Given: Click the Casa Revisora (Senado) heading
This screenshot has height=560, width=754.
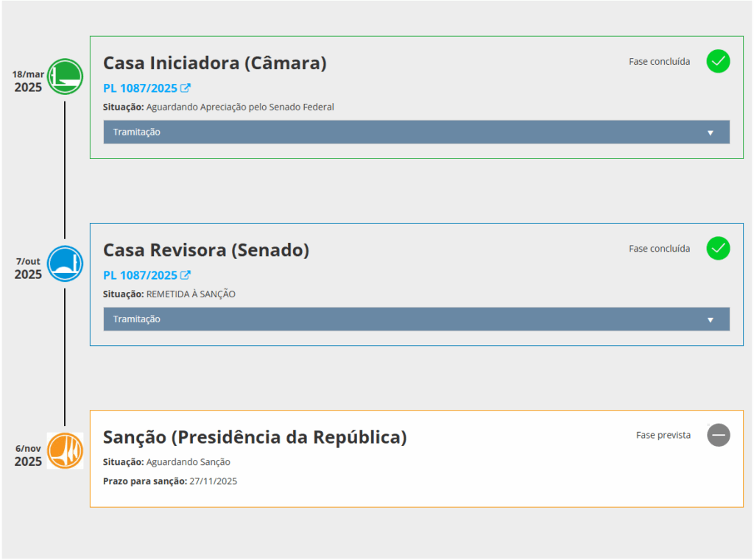Looking at the screenshot, I should 206,250.
